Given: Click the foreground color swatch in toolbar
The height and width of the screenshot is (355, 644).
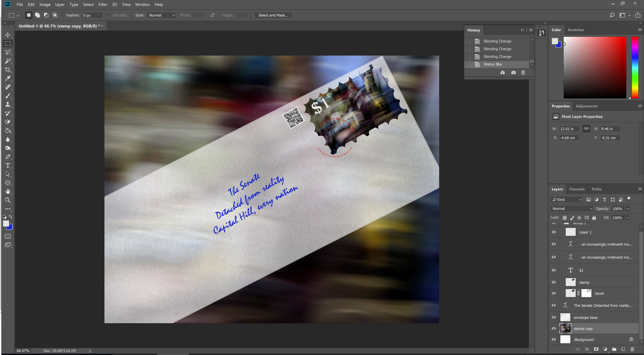Looking at the screenshot, I should pos(6,223).
